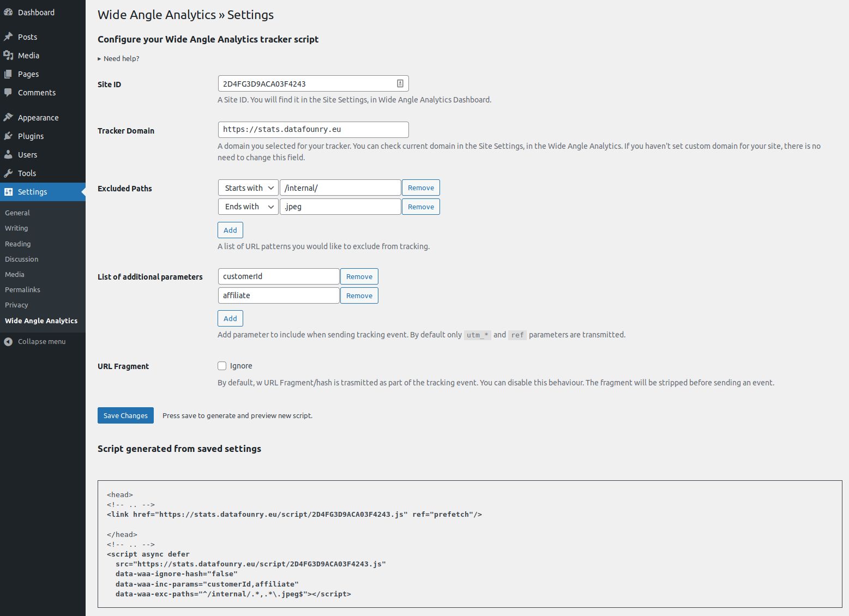
Task: Click the Tools wrench icon
Action: tap(8, 173)
